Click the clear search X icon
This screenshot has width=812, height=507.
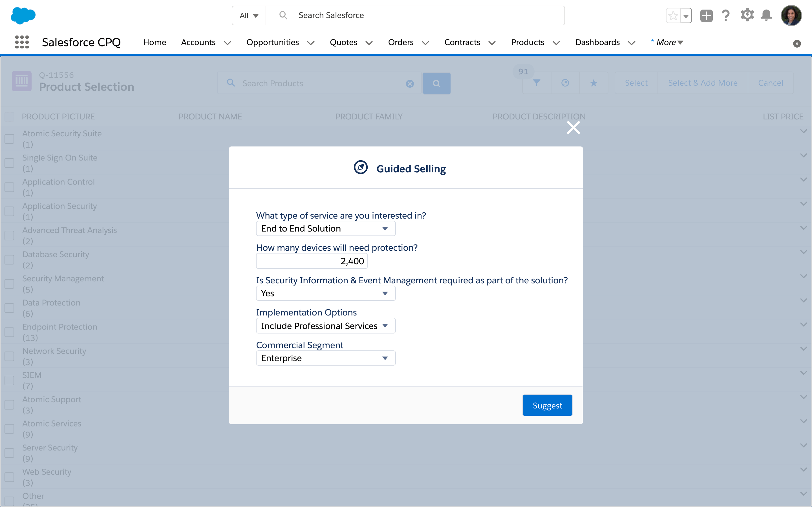(x=410, y=83)
